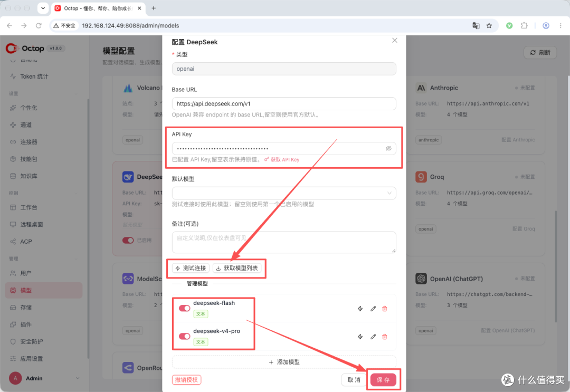570x392 pixels.
Task: Open 应用设置 in the sidebar
Action: [x=44, y=359]
